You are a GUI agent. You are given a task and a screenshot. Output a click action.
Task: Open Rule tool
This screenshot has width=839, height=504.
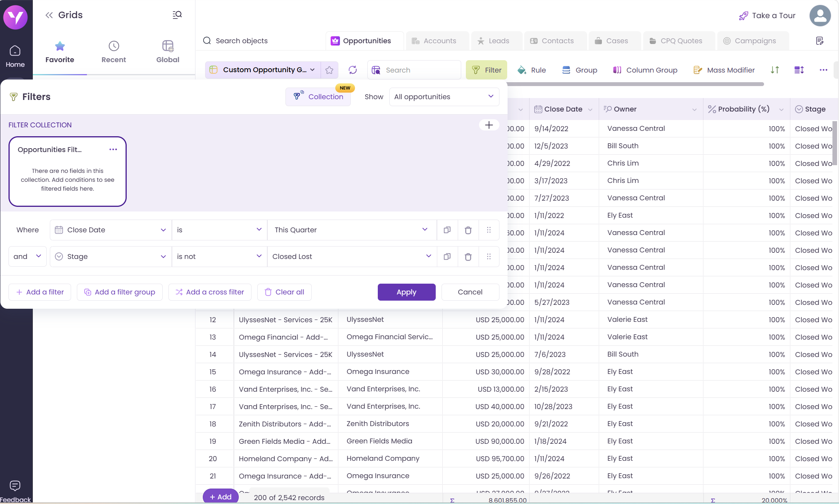(x=532, y=70)
